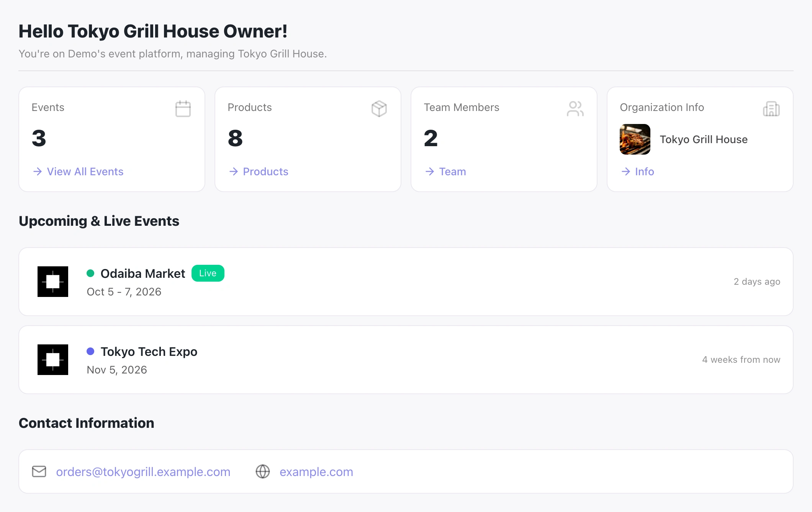The width and height of the screenshot is (812, 512).
Task: Go to the Team link
Action: [452, 171]
